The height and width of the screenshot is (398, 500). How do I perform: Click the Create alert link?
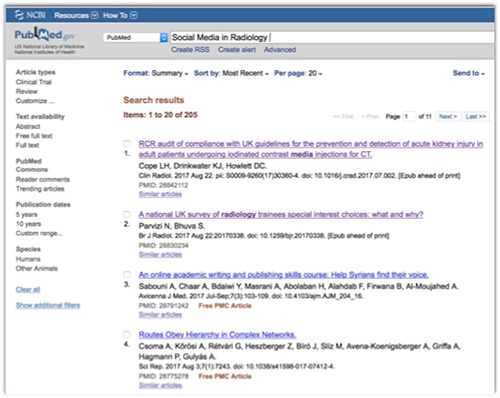[x=237, y=50]
